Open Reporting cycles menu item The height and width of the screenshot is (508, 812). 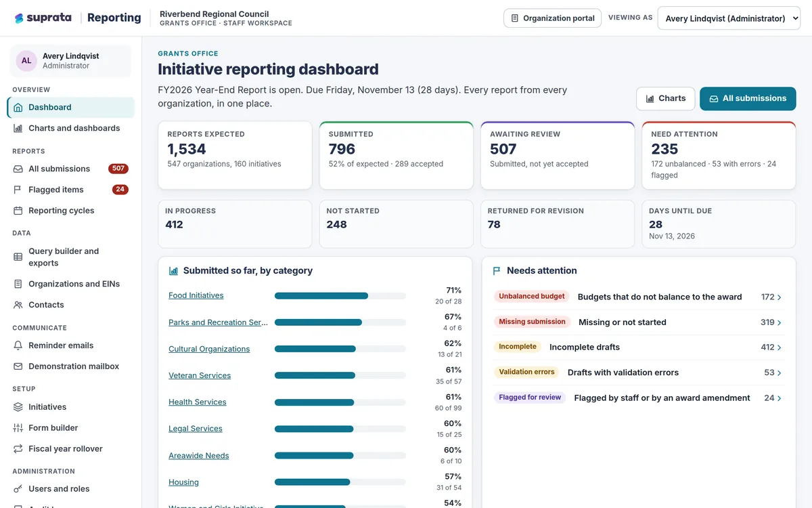point(71,211)
